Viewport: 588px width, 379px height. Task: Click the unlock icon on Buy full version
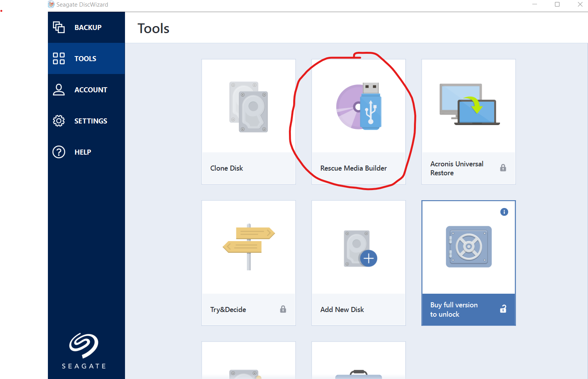[503, 309]
